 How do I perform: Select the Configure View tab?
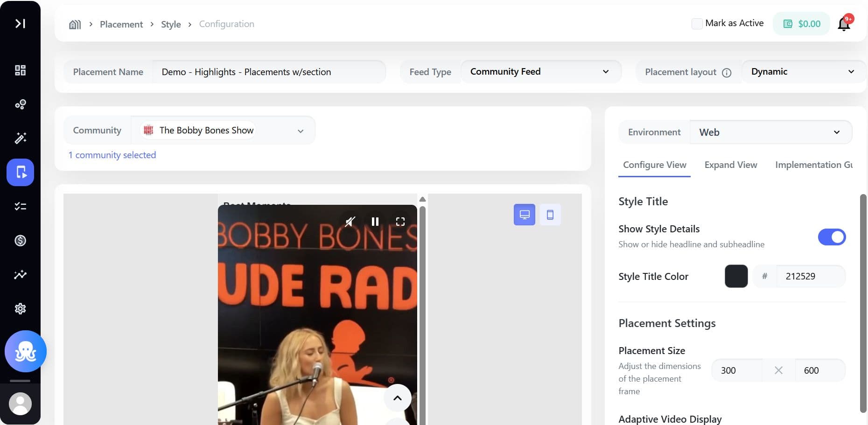coord(654,165)
